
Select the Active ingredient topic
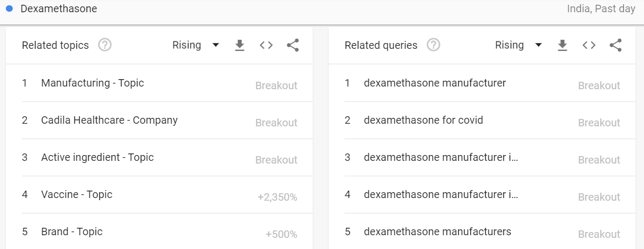pyautogui.click(x=97, y=158)
